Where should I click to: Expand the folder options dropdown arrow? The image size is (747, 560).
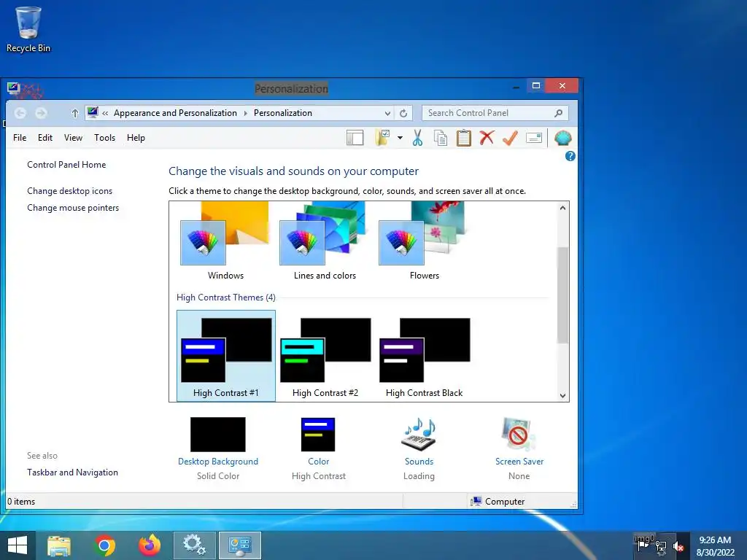click(x=400, y=138)
